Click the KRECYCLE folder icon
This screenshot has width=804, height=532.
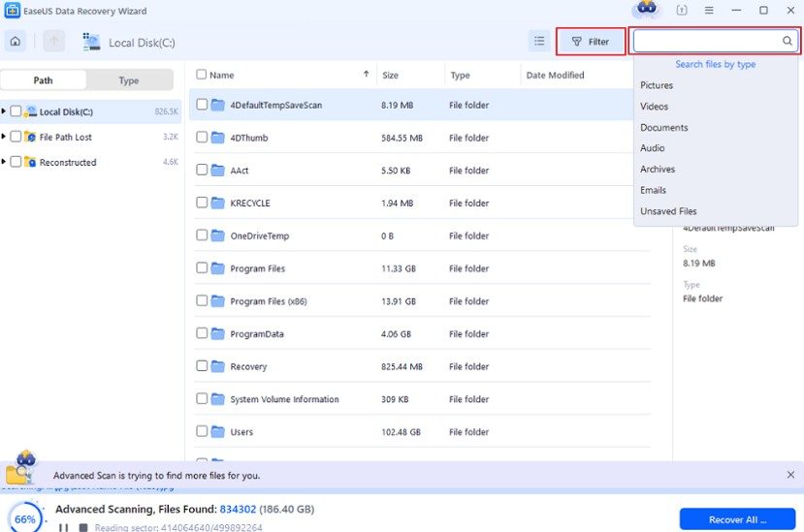[x=218, y=203]
